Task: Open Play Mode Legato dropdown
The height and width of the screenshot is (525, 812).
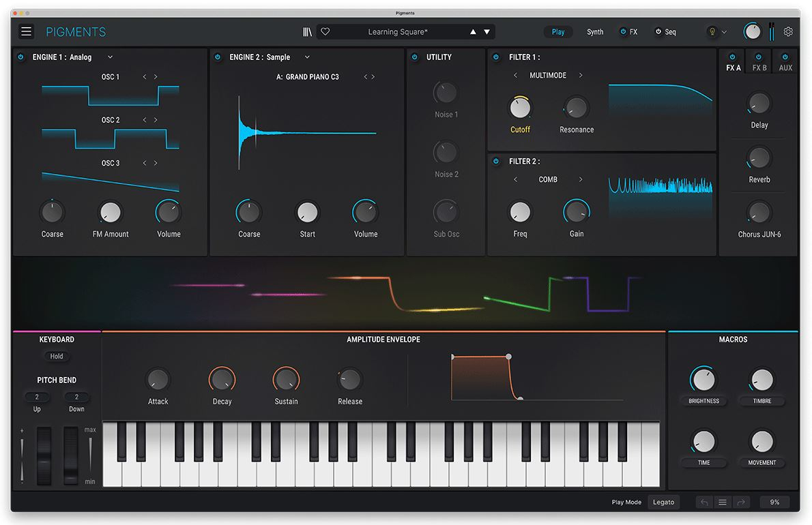Action: pos(663,502)
